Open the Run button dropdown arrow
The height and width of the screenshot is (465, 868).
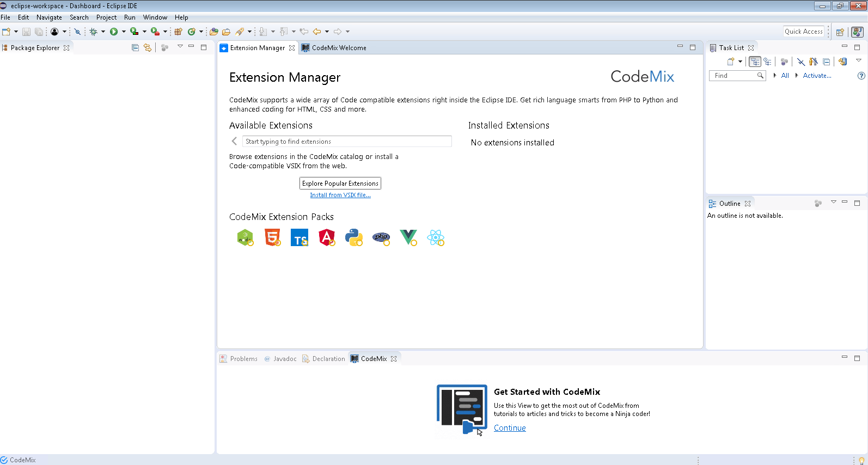point(124,32)
